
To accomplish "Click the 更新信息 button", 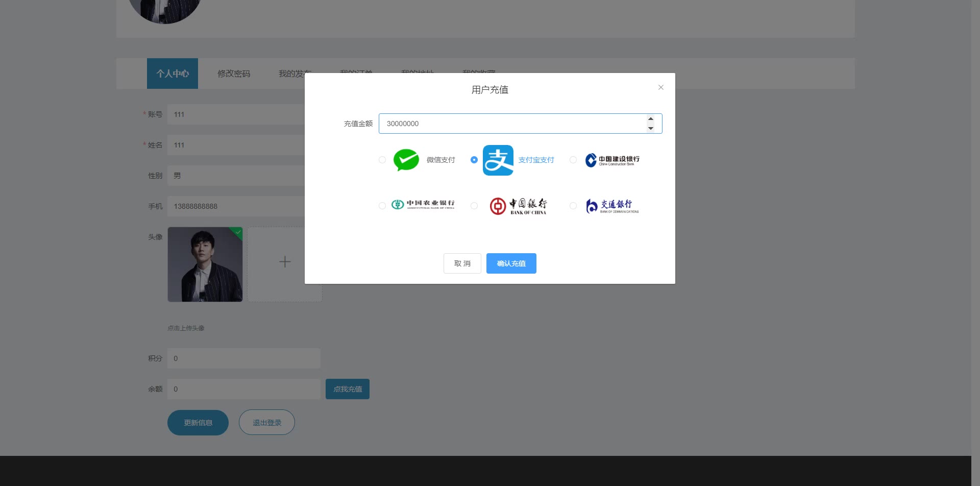I will click(x=198, y=423).
